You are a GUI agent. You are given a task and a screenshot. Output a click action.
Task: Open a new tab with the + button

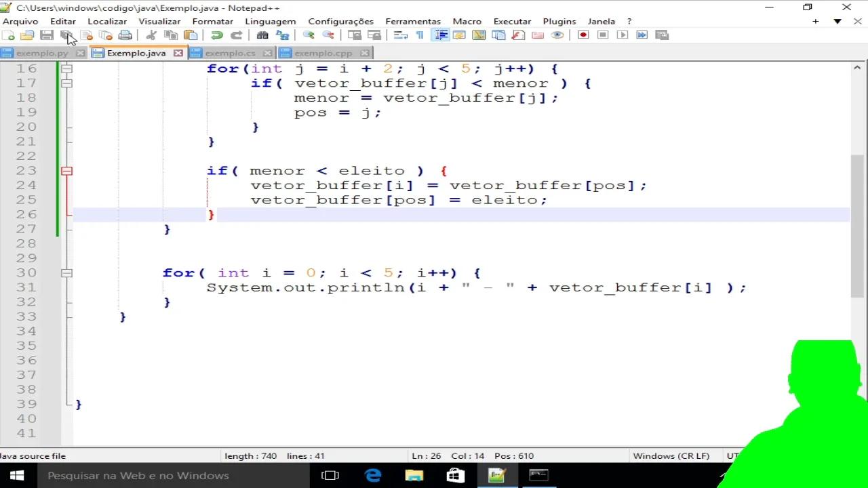(x=815, y=21)
